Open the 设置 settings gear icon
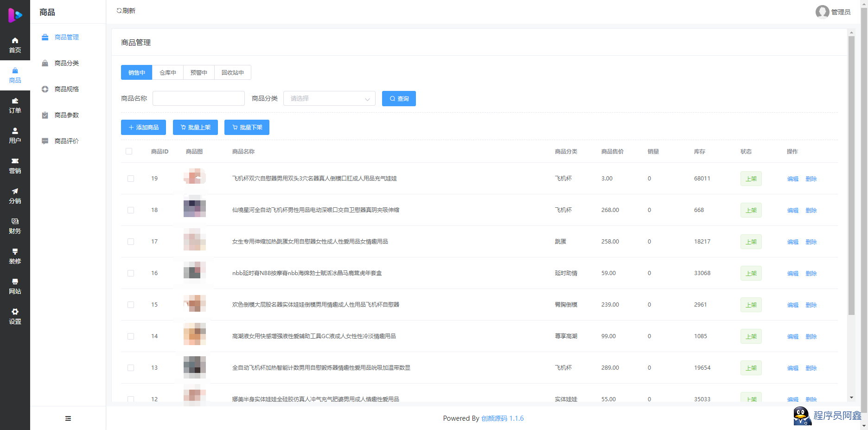The width and height of the screenshot is (868, 430). pyautogui.click(x=15, y=312)
